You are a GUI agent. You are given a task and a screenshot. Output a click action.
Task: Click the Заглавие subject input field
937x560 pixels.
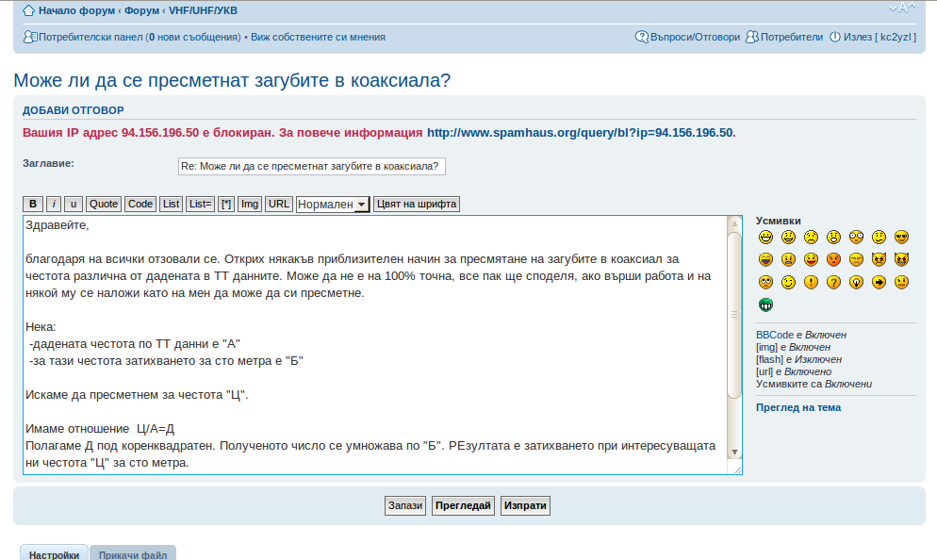[x=311, y=166]
